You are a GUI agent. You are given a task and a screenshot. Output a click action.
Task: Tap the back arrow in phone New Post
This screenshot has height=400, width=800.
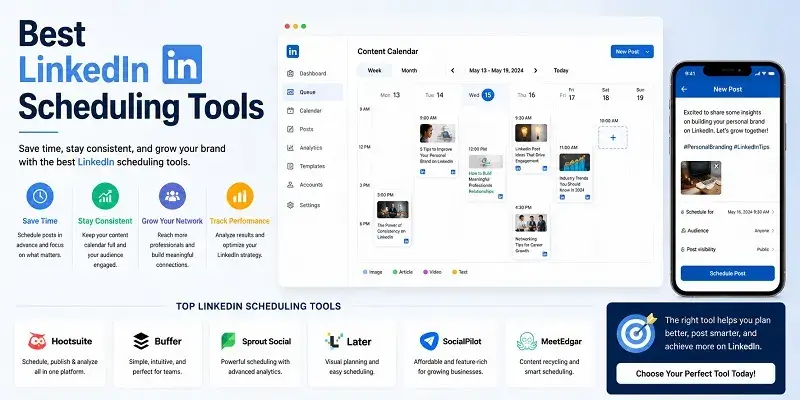[x=685, y=89]
